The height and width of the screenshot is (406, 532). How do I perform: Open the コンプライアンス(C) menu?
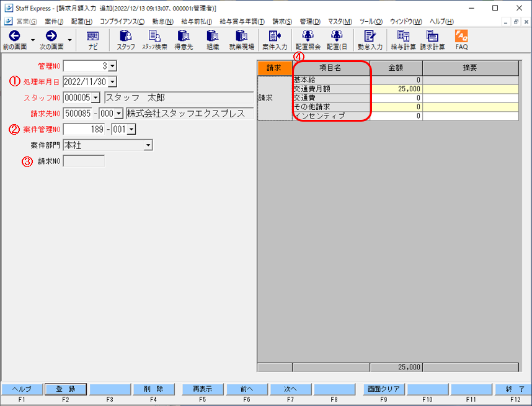pos(122,21)
